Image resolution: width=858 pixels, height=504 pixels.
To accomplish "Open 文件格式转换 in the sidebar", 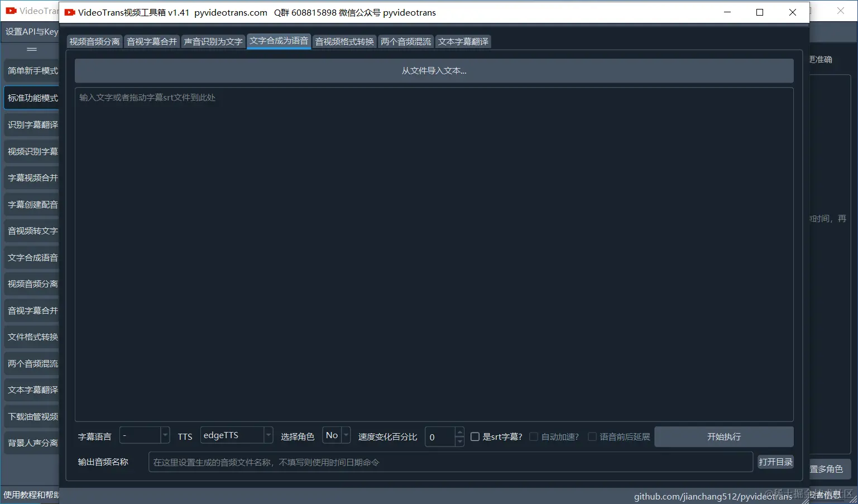I will pyautogui.click(x=32, y=337).
